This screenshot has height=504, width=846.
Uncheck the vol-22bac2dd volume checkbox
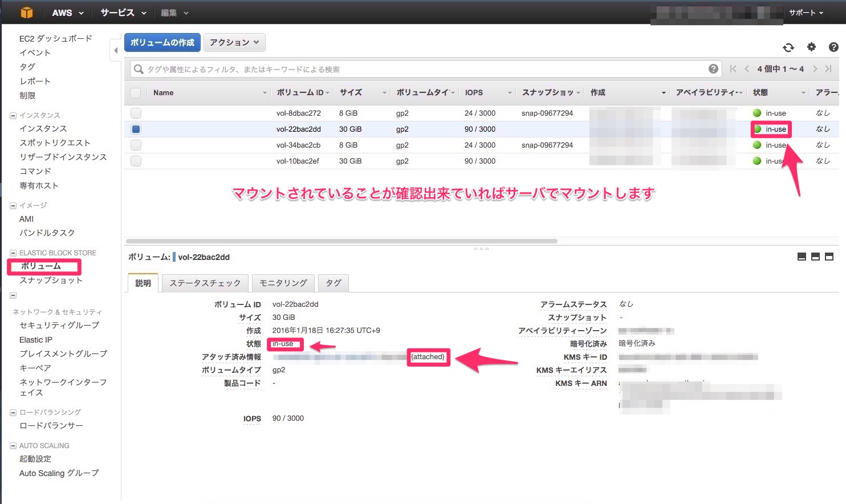point(136,129)
